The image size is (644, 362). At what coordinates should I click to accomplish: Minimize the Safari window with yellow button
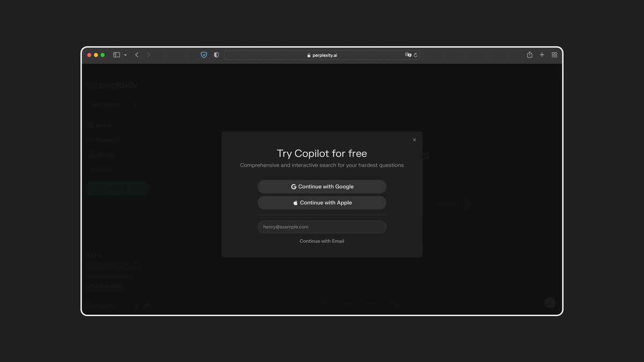tap(96, 55)
